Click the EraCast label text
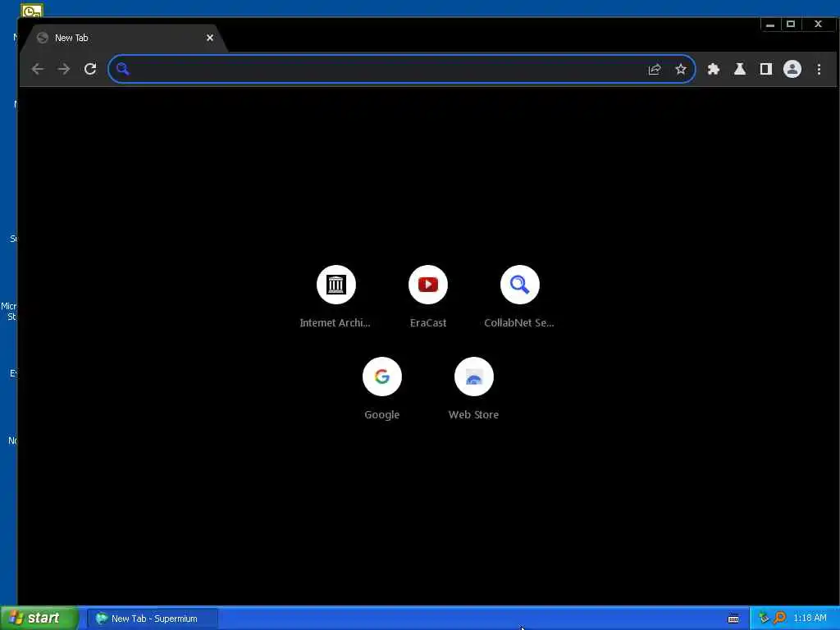The width and height of the screenshot is (840, 630). (428, 323)
